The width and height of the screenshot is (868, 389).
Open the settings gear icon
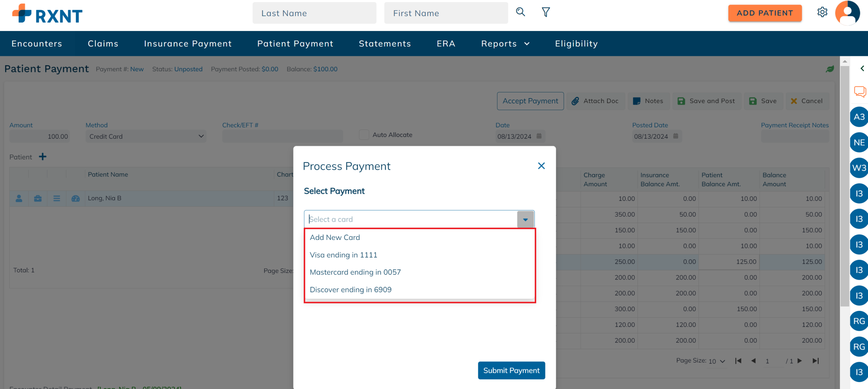click(x=822, y=12)
